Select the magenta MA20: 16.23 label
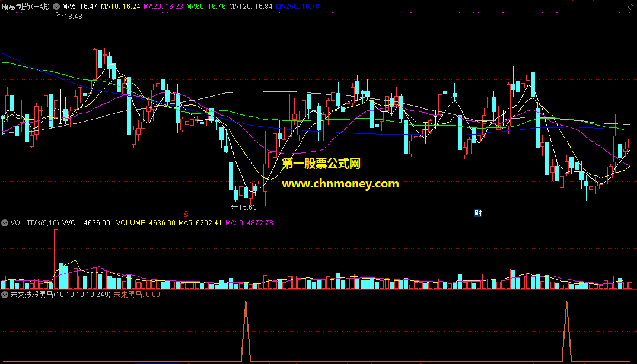 pyautogui.click(x=163, y=7)
